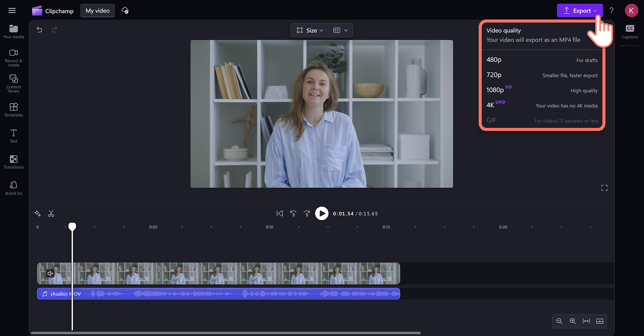Unmute the video clip via speaker icon

click(x=50, y=273)
